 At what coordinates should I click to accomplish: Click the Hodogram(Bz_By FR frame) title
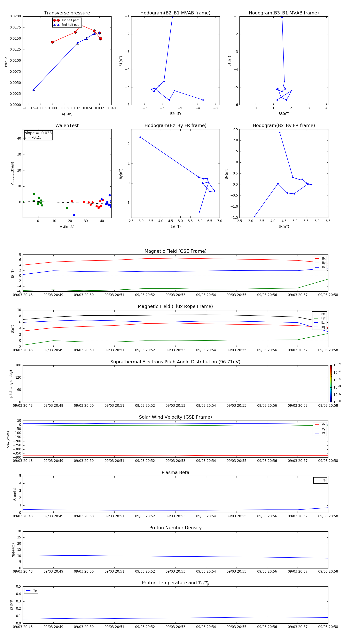[x=175, y=125]
